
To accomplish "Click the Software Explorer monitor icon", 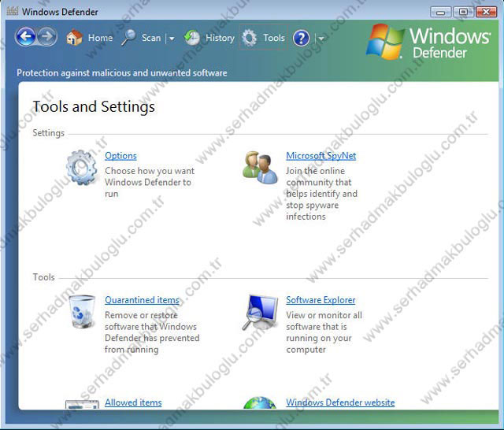I will pos(261,313).
